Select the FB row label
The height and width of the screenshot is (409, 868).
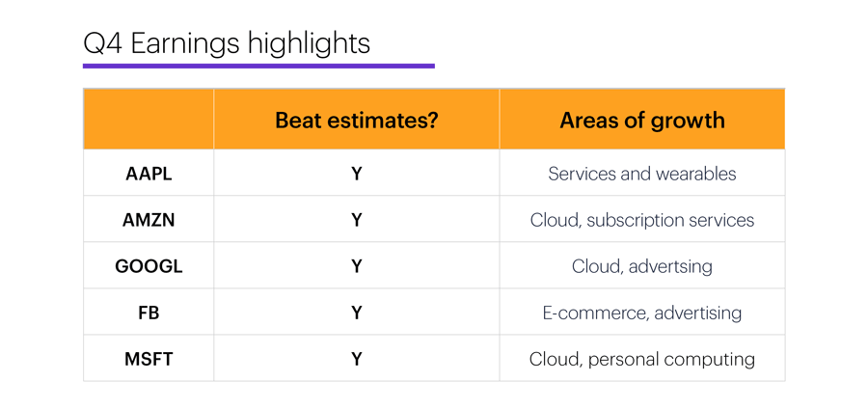point(149,313)
